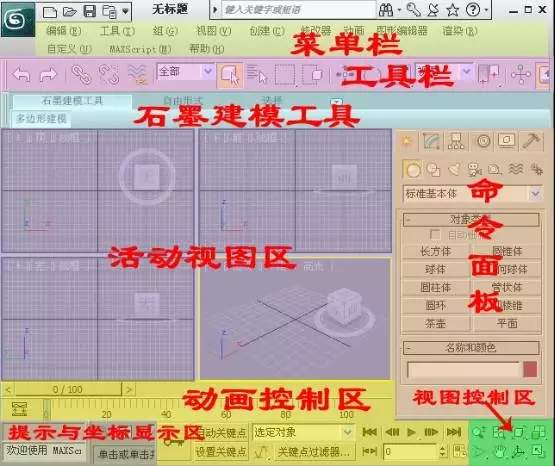Expand the arrow left of search field
This screenshot has height=466, width=555.
(214, 10)
